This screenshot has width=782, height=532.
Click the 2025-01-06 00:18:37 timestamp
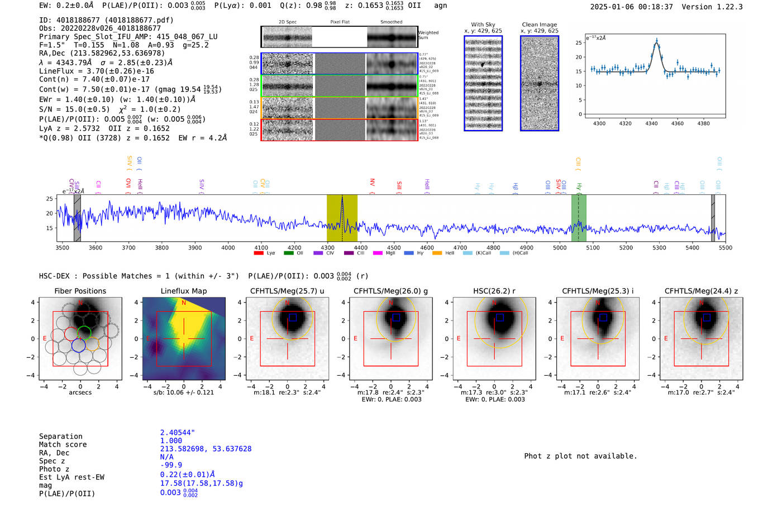(x=632, y=7)
